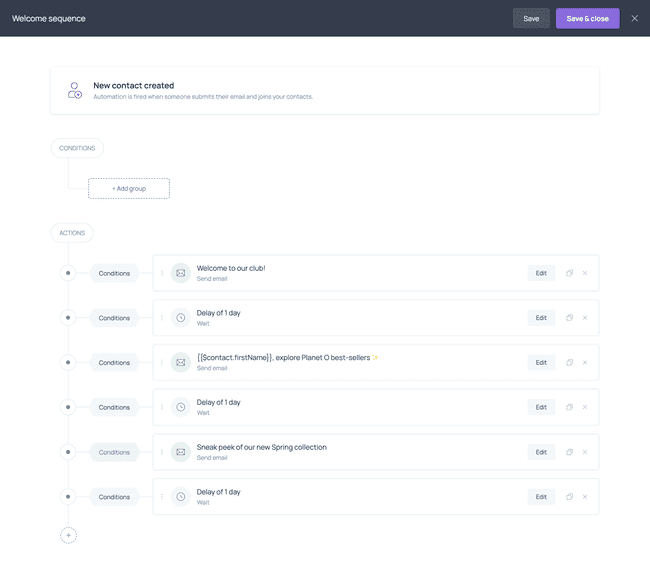
Task: Edit the Welcome to our club email
Action: pyautogui.click(x=541, y=273)
